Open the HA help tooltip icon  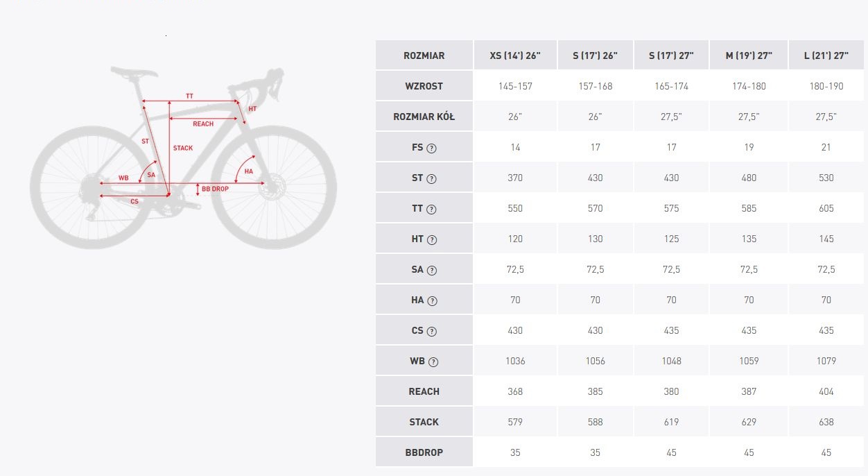click(433, 300)
